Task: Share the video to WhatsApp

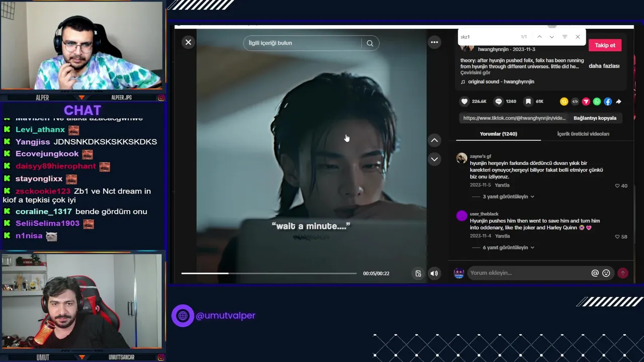Action: click(597, 102)
